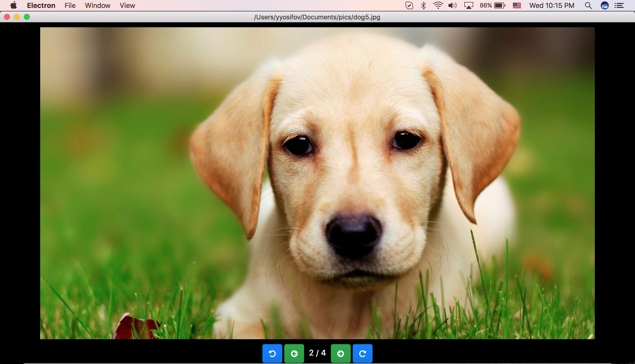Click the dog5.jpg title bar path
The height and width of the screenshot is (364, 635).
pos(317,17)
